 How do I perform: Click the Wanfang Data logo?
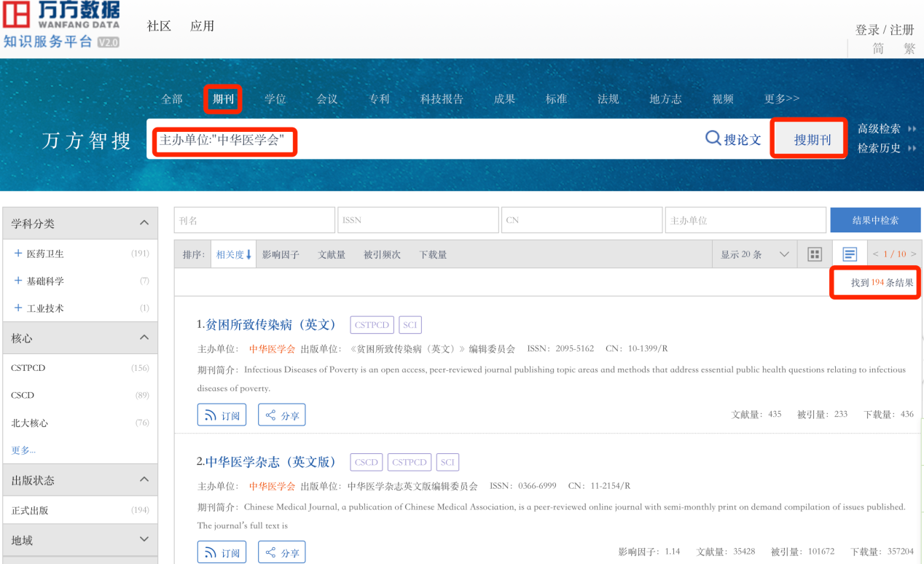61,25
